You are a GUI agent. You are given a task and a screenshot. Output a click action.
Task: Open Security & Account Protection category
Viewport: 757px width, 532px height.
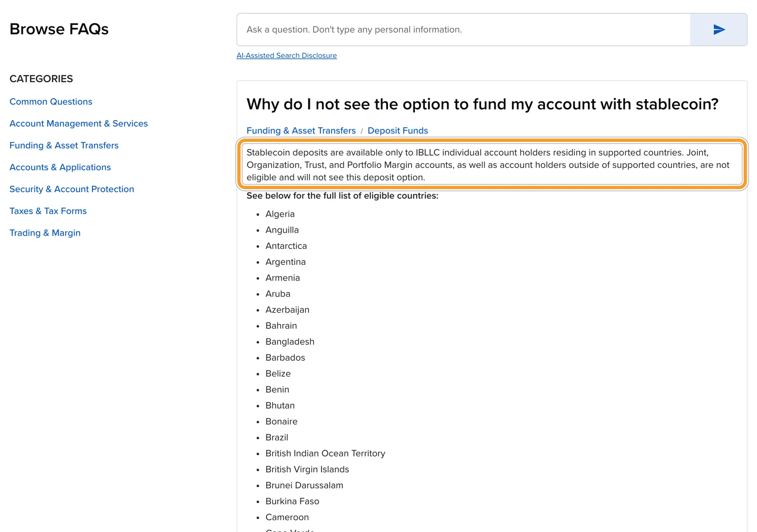click(72, 189)
